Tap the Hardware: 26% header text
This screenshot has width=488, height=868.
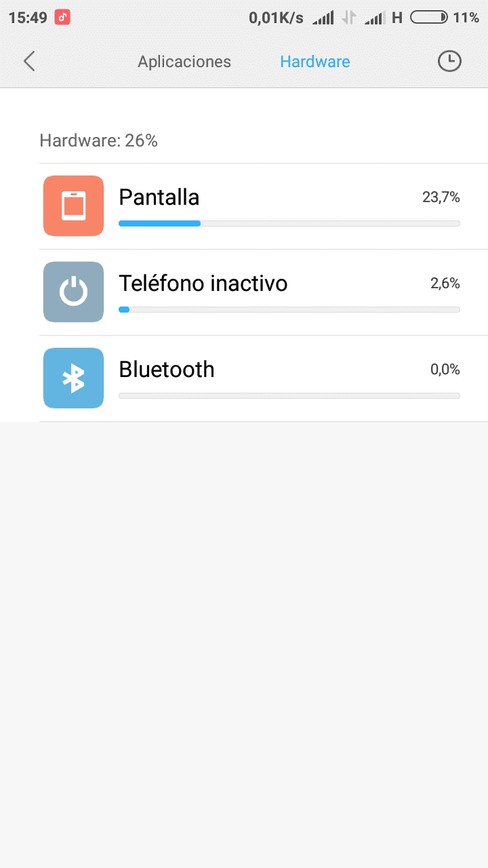click(98, 140)
